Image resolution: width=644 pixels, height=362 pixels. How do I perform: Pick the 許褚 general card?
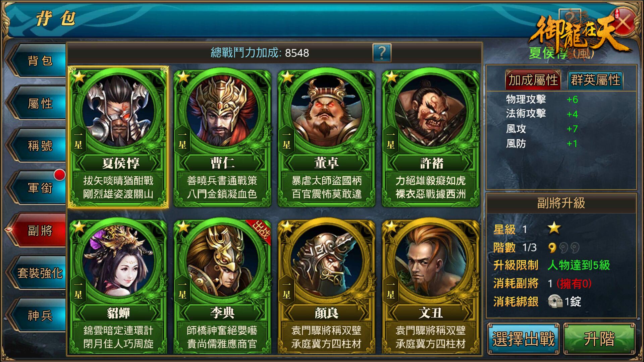point(431,137)
